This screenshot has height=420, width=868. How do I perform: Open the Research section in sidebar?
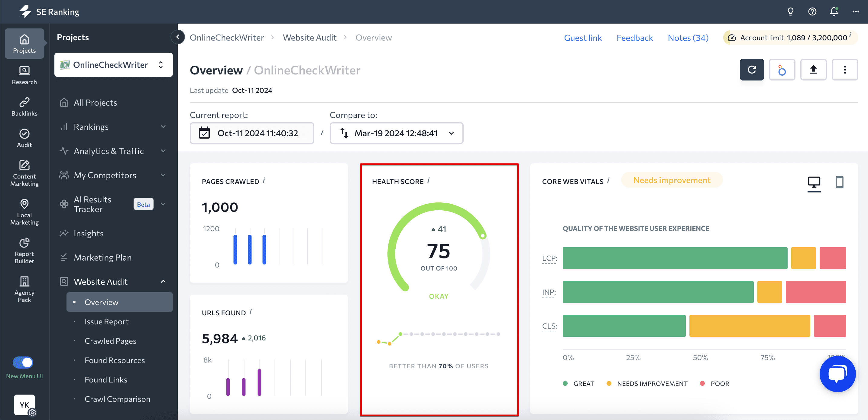pyautogui.click(x=24, y=75)
